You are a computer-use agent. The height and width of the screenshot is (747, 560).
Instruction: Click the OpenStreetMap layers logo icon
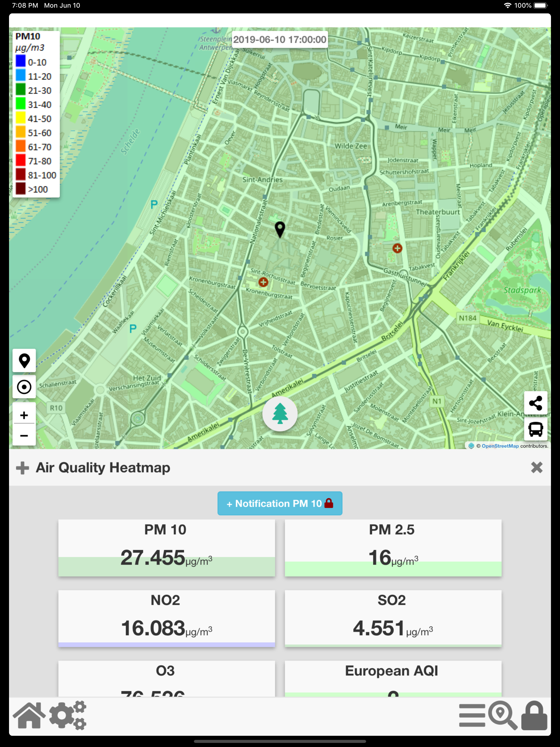[471, 446]
